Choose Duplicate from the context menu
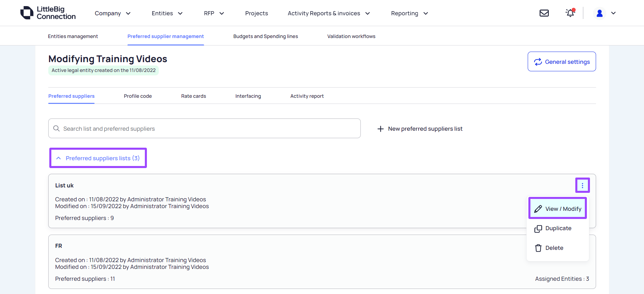This screenshot has height=294, width=644. (x=558, y=228)
